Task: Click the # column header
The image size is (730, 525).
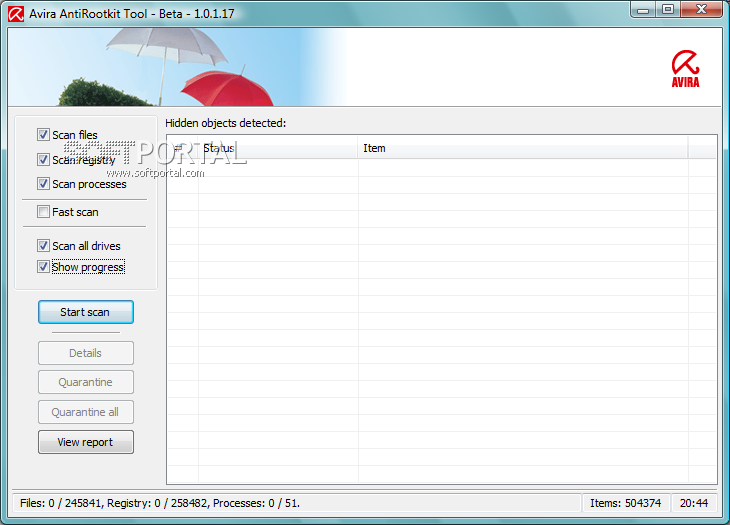Action: coord(182,148)
